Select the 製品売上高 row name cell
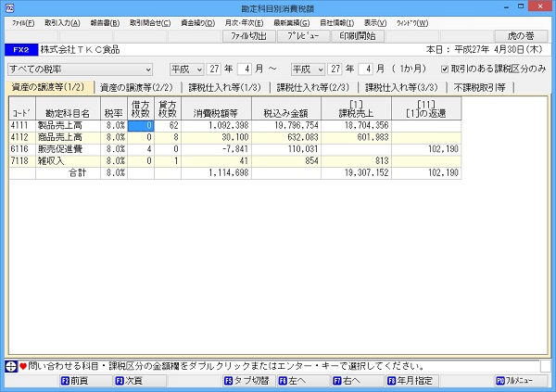Viewport: 556px width, 392px height. (68, 126)
